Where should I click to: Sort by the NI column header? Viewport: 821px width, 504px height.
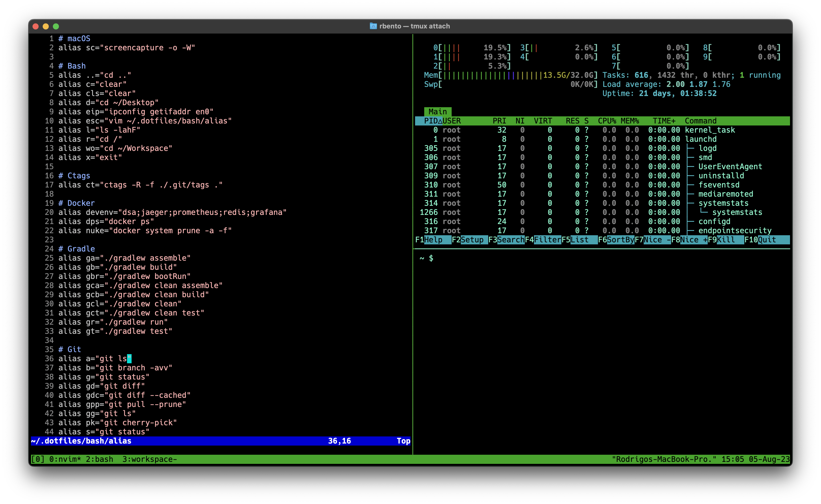tap(520, 121)
